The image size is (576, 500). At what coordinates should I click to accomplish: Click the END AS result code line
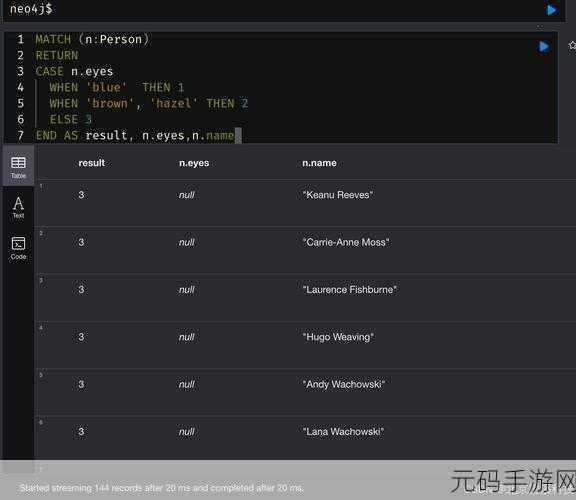click(x=135, y=136)
